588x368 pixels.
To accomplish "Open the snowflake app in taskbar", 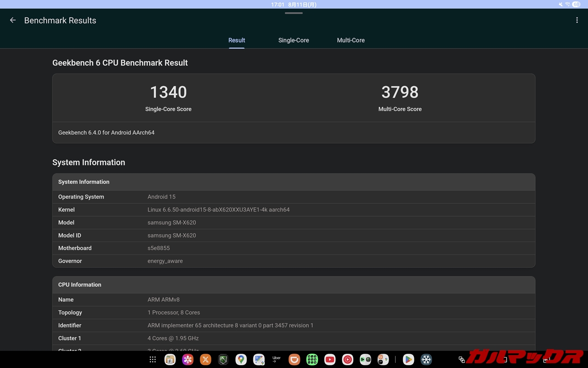I will tap(426, 360).
